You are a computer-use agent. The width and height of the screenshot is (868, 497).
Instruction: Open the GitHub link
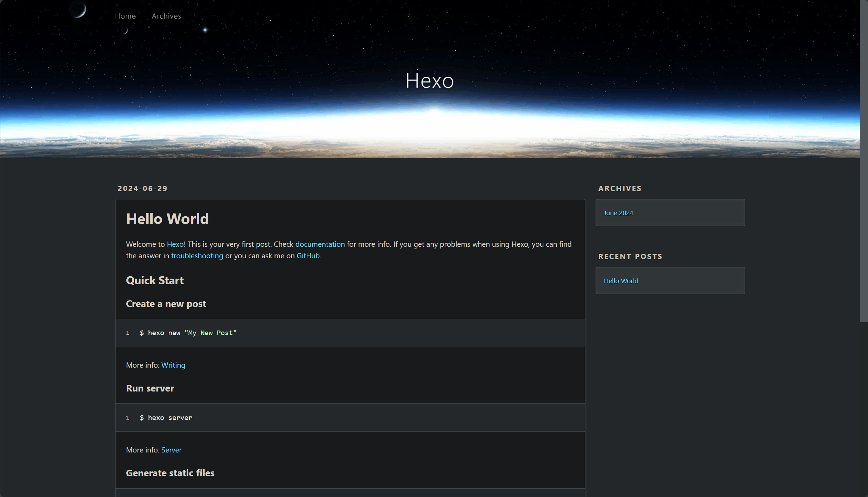coord(308,256)
